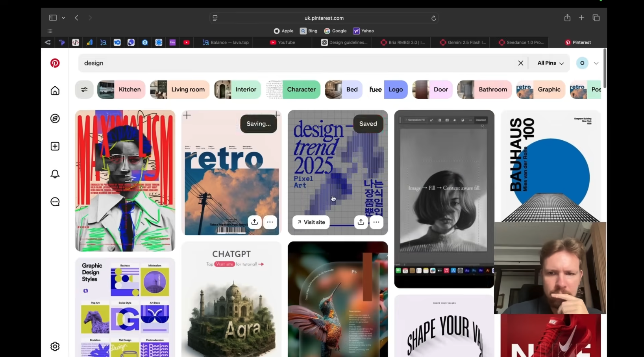644x357 pixels.
Task: Select the Character filter chip
Action: point(301,89)
